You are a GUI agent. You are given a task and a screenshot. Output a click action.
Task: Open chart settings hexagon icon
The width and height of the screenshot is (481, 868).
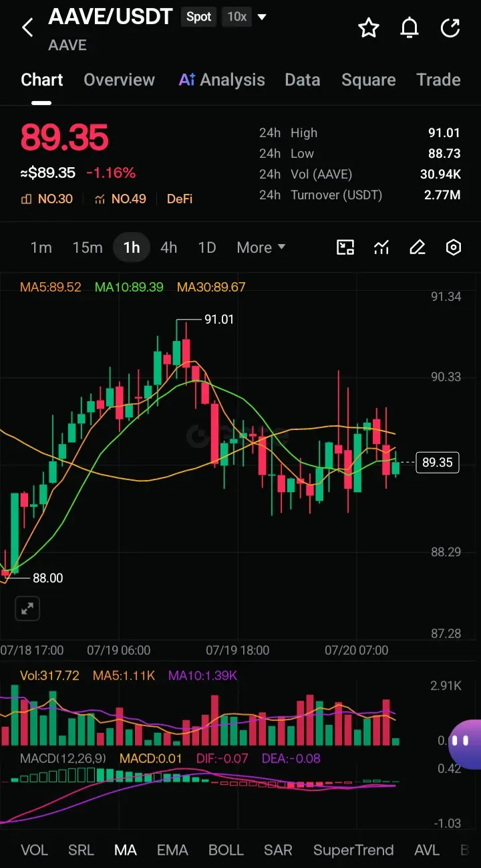454,247
